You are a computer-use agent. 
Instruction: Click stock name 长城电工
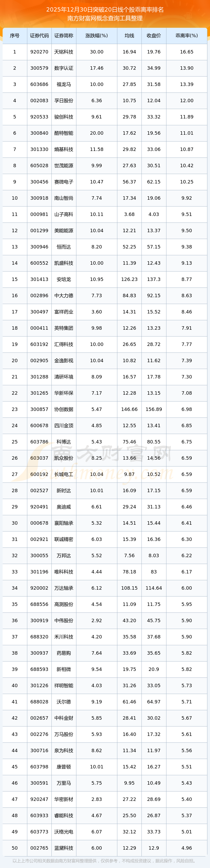[x=64, y=474]
